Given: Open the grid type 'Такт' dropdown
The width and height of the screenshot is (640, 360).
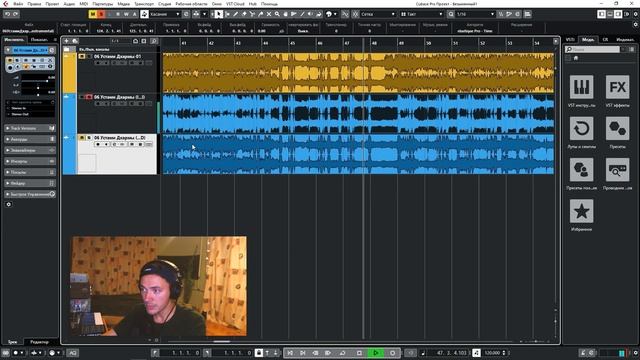Looking at the screenshot, I should (421, 14).
